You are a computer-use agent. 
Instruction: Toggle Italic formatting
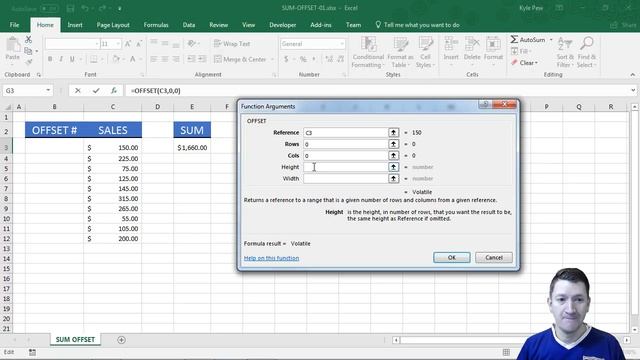61,59
